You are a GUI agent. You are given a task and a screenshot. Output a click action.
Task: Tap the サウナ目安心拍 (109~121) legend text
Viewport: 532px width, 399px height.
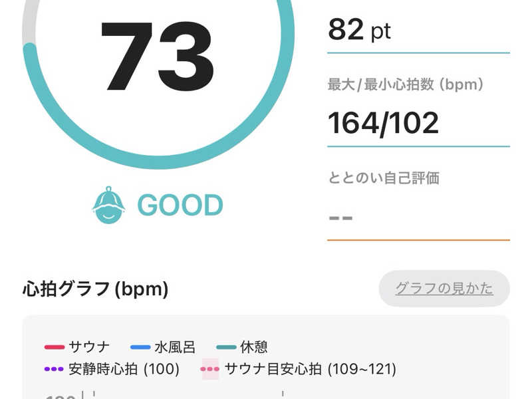310,368
